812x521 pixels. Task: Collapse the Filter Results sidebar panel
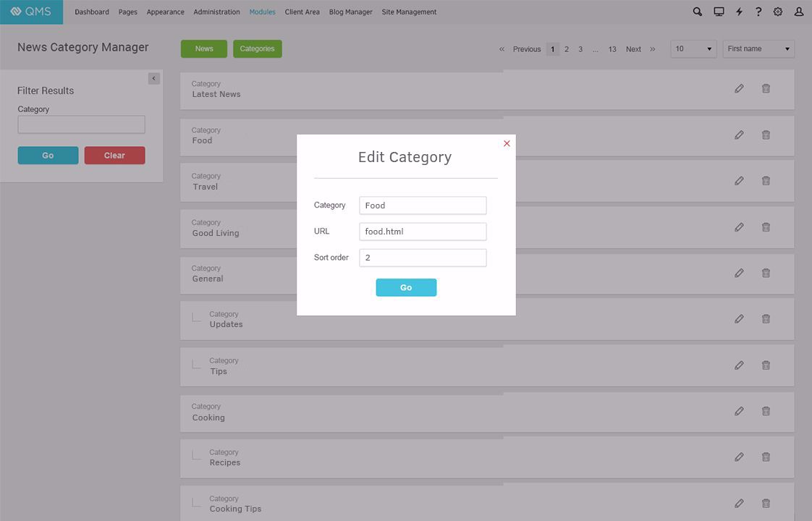pyautogui.click(x=153, y=78)
